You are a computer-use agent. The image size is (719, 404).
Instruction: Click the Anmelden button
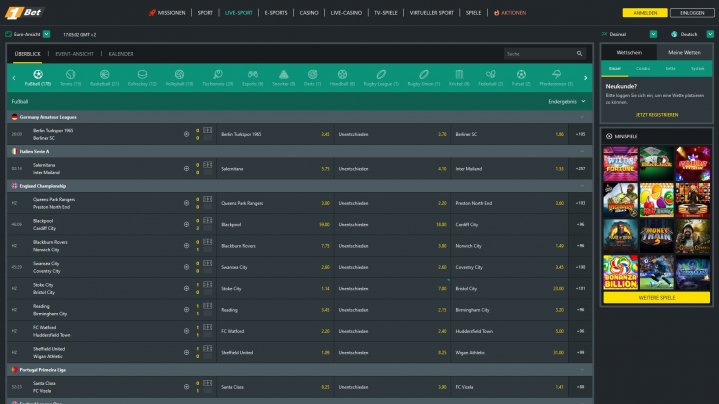tap(645, 13)
